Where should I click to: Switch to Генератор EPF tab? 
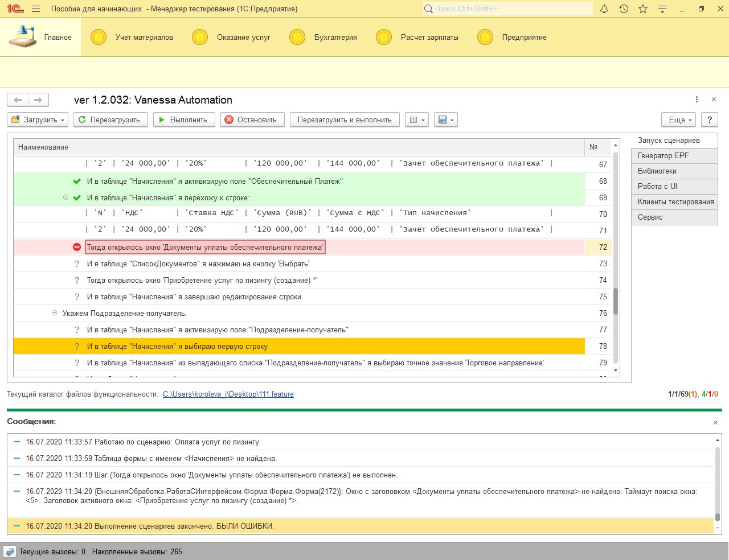[674, 155]
